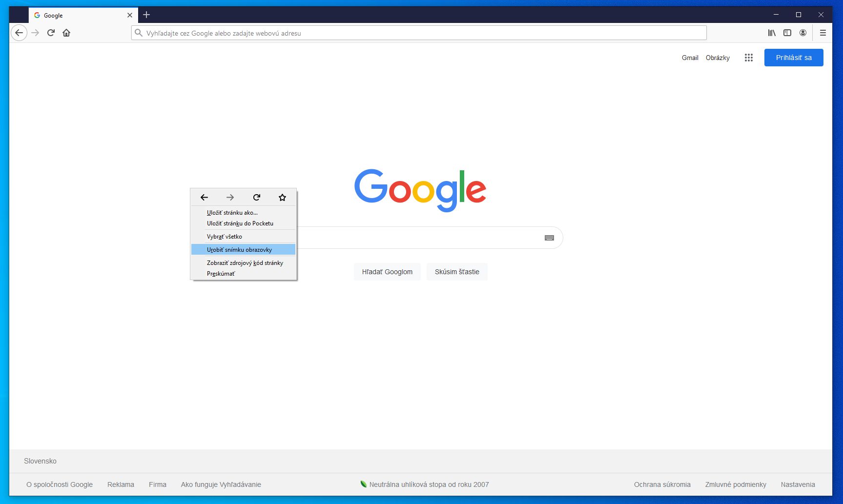Show sidebars using the sidebar icon
Image resolution: width=843 pixels, height=504 pixels.
pos(787,33)
